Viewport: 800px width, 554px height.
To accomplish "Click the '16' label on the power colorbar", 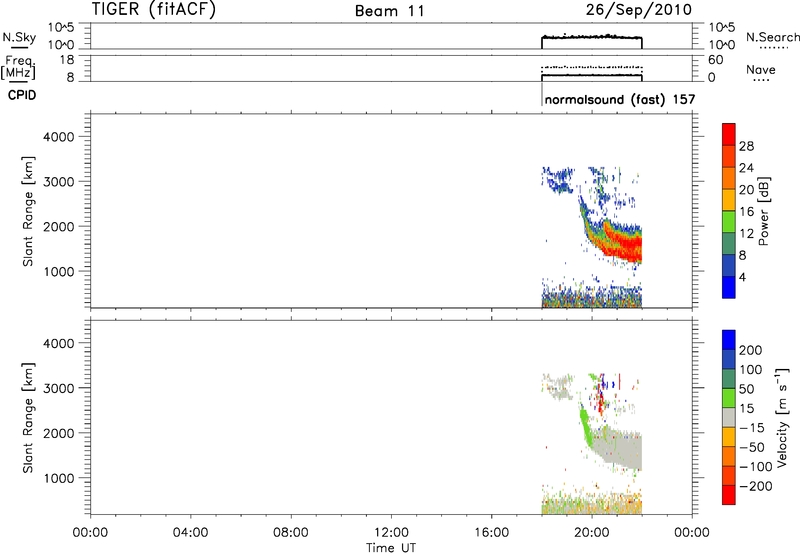I will [x=746, y=212].
